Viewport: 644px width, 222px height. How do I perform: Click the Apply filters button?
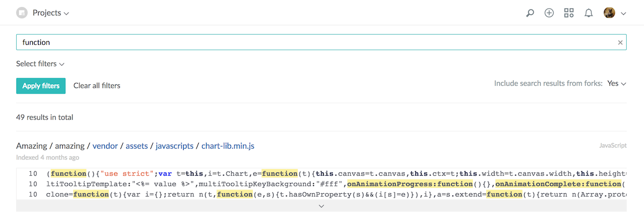tap(41, 85)
